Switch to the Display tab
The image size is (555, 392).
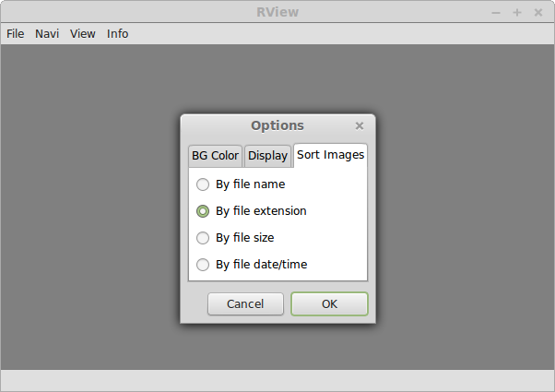267,156
